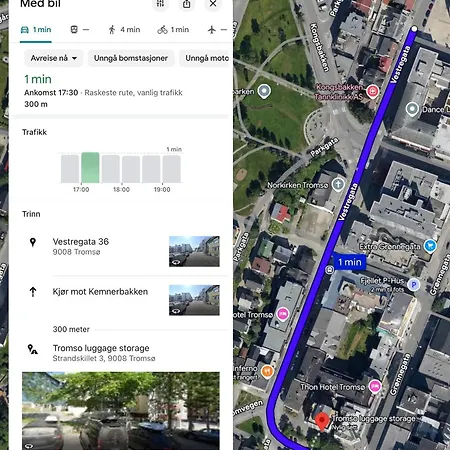Open the 'Avreise nå' departure dropdown
Viewport: 450px width, 450px height.
click(53, 58)
